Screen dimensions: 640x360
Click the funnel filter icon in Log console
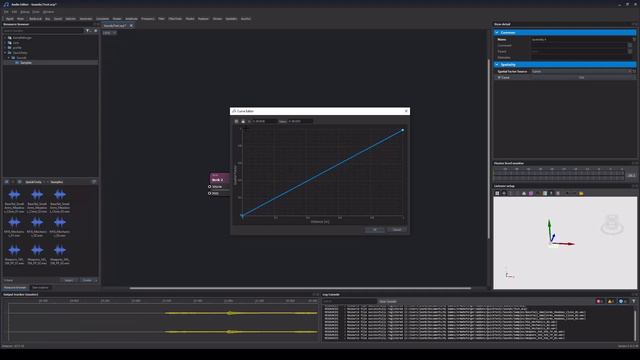(x=633, y=301)
